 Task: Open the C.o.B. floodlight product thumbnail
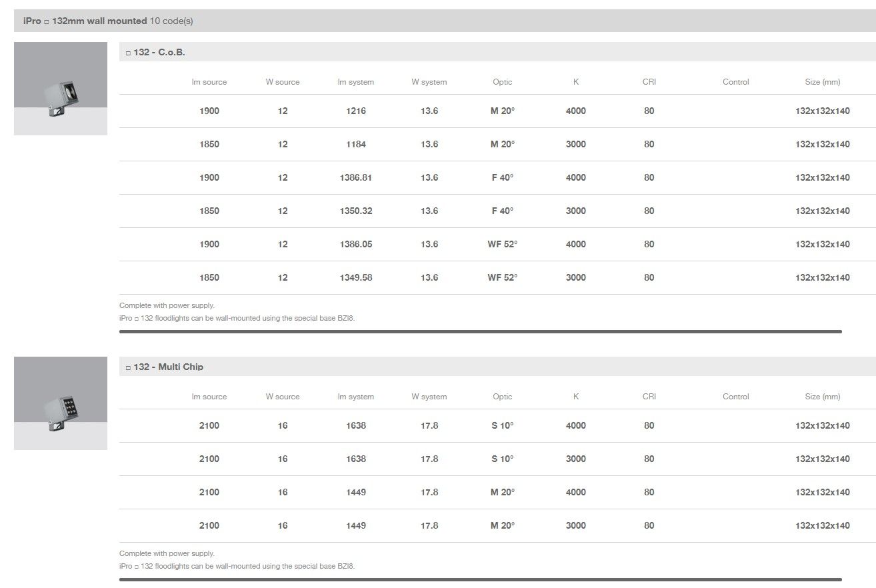(x=61, y=89)
